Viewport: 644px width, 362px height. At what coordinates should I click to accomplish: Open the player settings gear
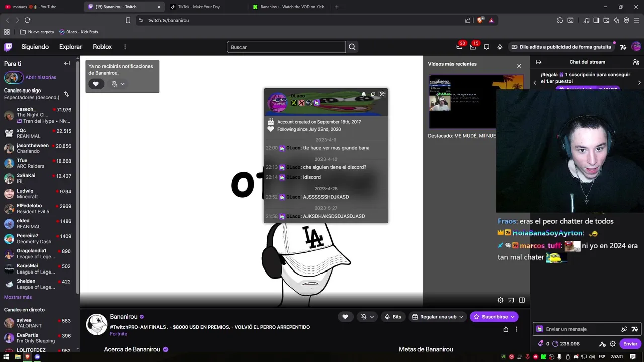(500, 300)
